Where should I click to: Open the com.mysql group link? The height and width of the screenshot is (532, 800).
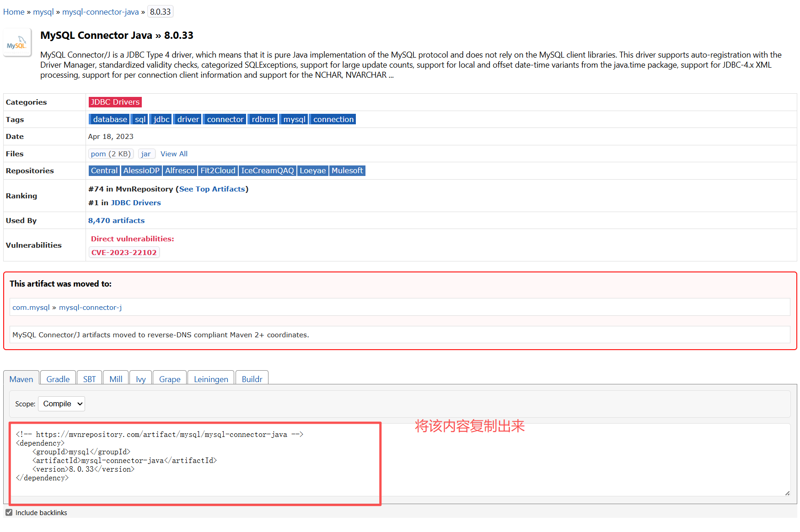31,308
